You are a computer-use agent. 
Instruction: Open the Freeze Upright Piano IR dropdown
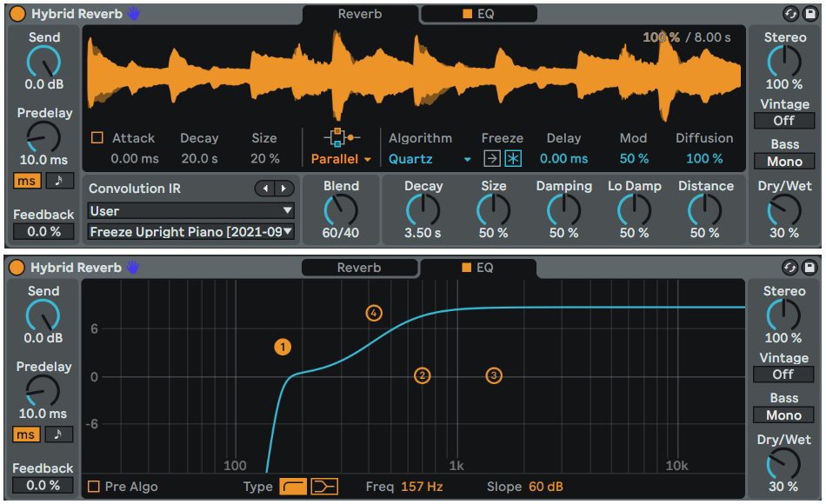pos(190,232)
